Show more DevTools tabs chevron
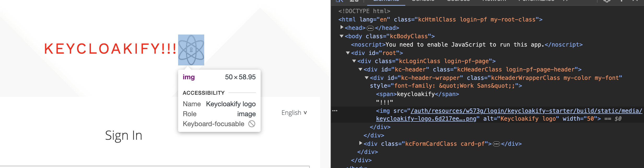Image resolution: width=644 pixels, height=168 pixels. 565,1
